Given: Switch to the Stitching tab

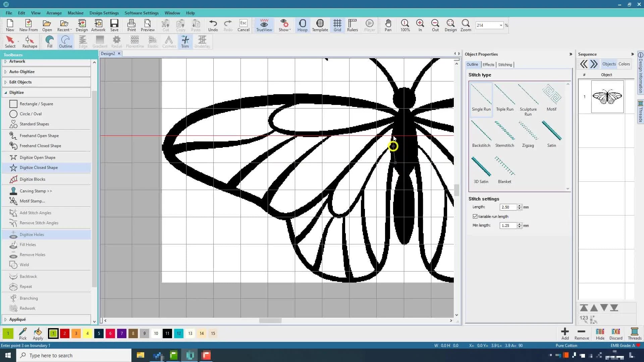Looking at the screenshot, I should (x=505, y=64).
